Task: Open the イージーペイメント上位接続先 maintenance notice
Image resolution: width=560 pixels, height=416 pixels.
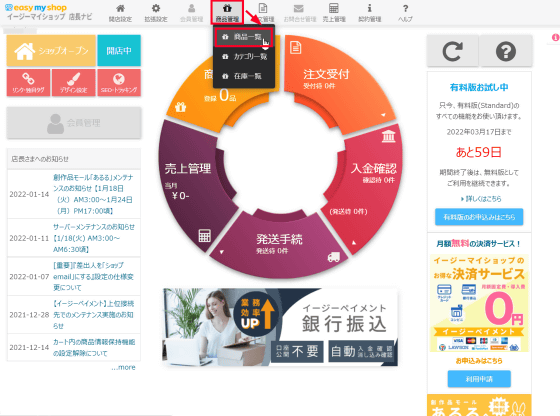Action: tap(93, 315)
